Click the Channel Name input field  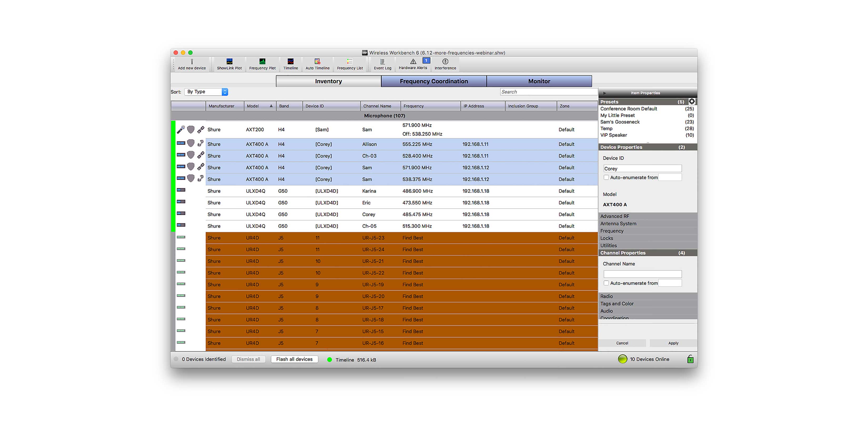coord(642,274)
